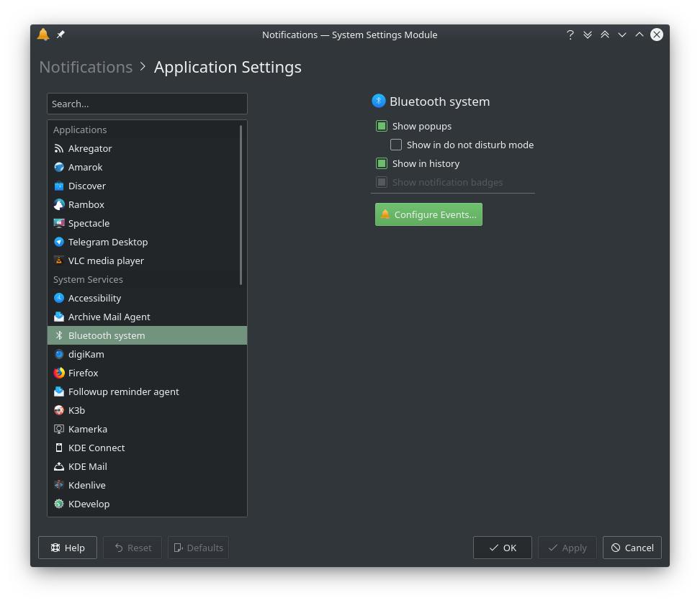The image size is (700, 603).
Task: Click the Spectacle screenshot icon
Action: [x=59, y=224]
